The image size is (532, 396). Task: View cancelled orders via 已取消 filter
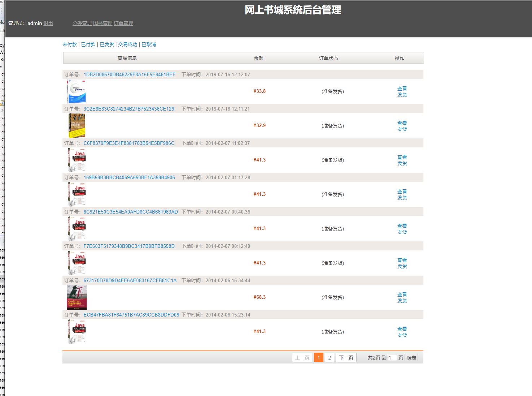point(148,44)
